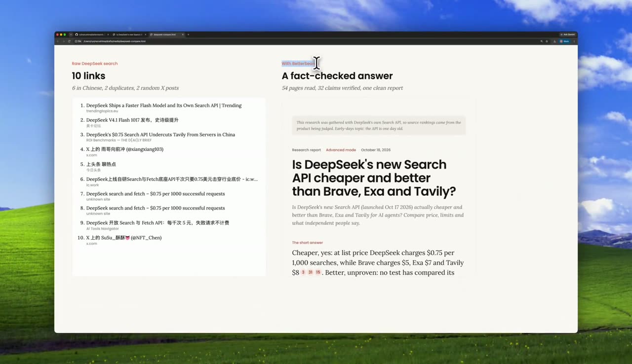Open the first DeepSeek search and fetch link
This screenshot has height=364, width=632.
tap(156, 194)
